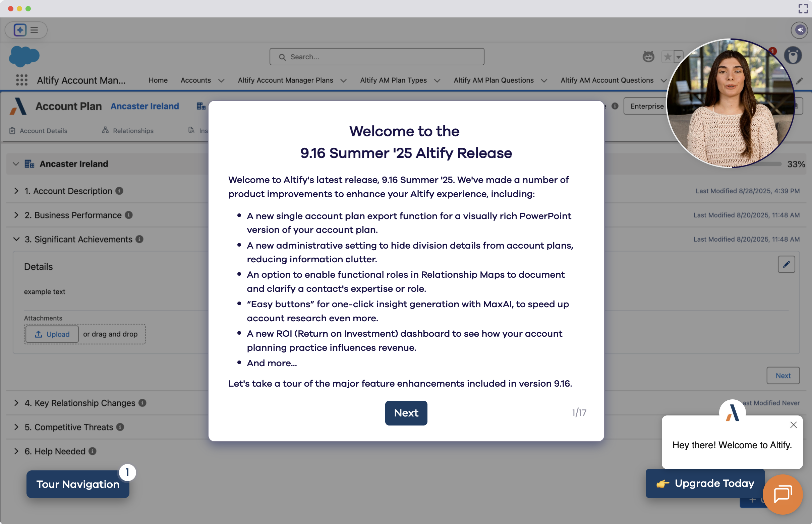Click Last Modified 8/28/2025, 4:39 PM text

[x=747, y=191]
